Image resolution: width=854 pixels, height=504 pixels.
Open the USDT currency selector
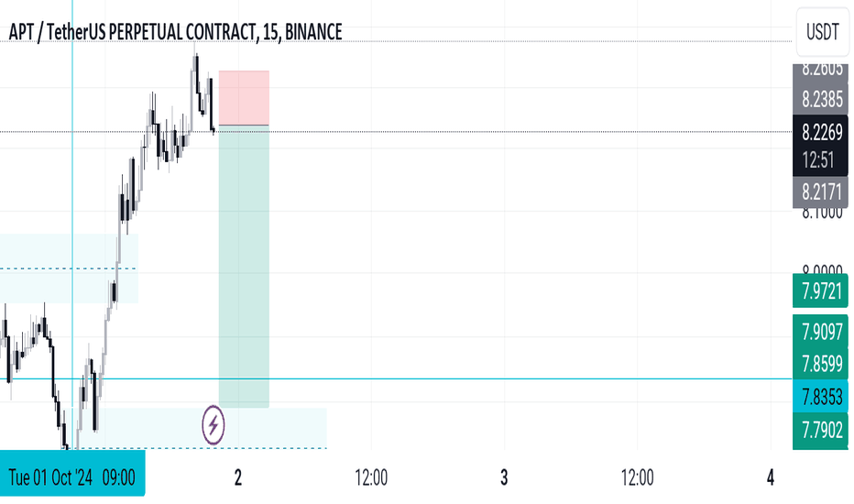tap(823, 32)
